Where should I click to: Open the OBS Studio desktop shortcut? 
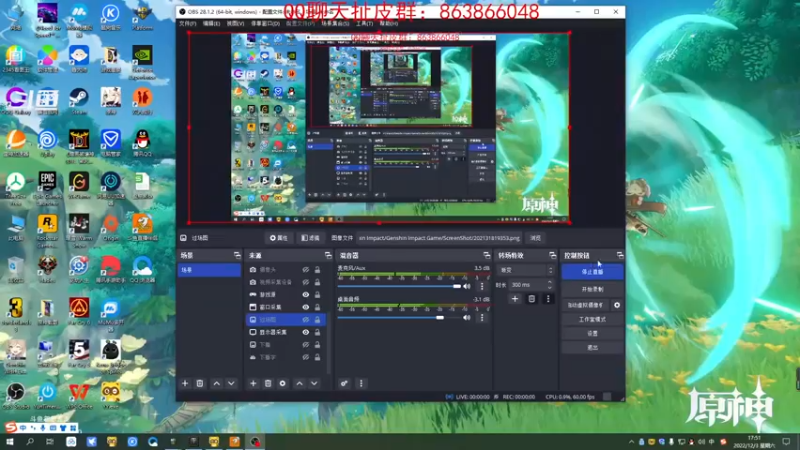(16, 396)
